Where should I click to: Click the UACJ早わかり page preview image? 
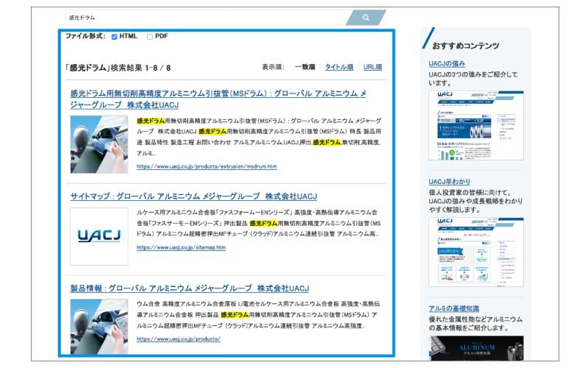click(x=476, y=252)
